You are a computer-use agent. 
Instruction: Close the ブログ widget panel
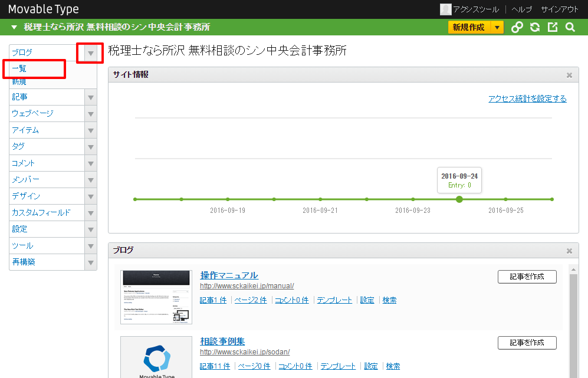point(569,251)
